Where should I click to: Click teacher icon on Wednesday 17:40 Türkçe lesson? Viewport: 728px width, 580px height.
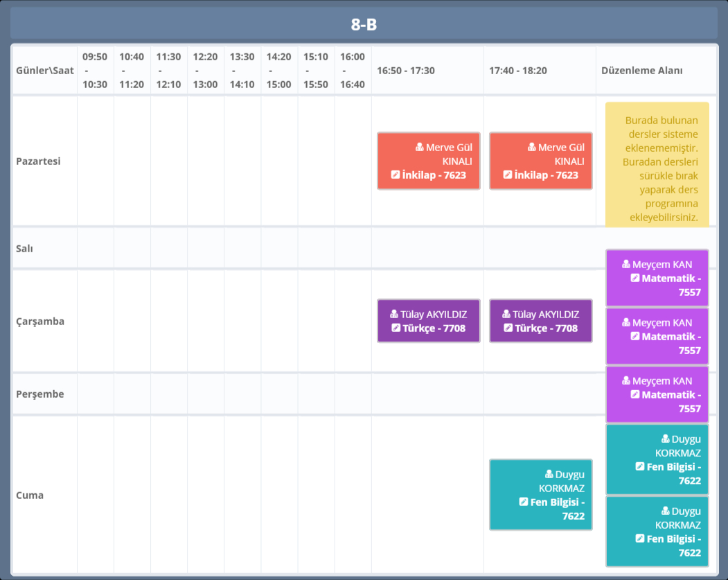[x=506, y=315]
